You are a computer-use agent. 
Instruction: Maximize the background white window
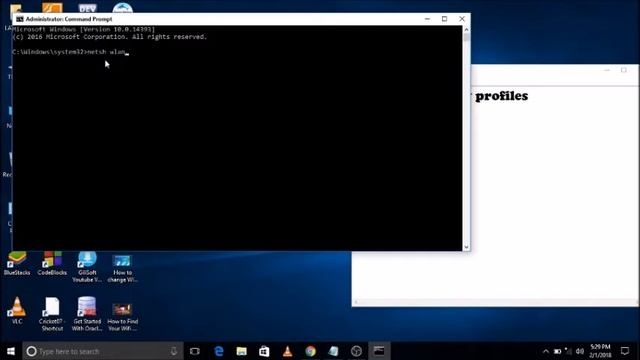point(624,70)
